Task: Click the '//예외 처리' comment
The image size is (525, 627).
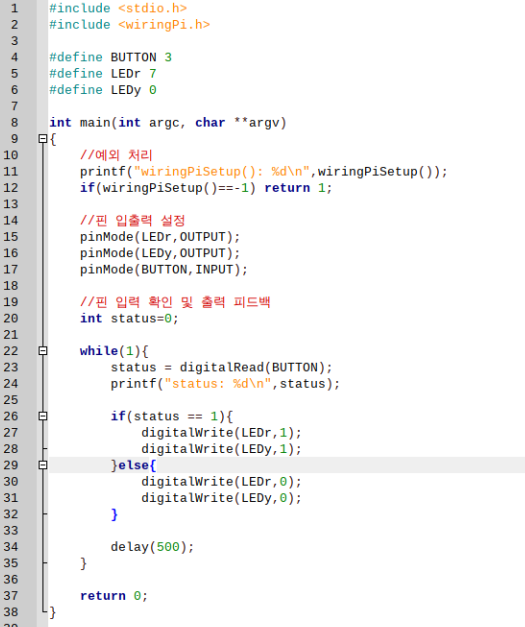Action: pyautogui.click(x=116, y=155)
